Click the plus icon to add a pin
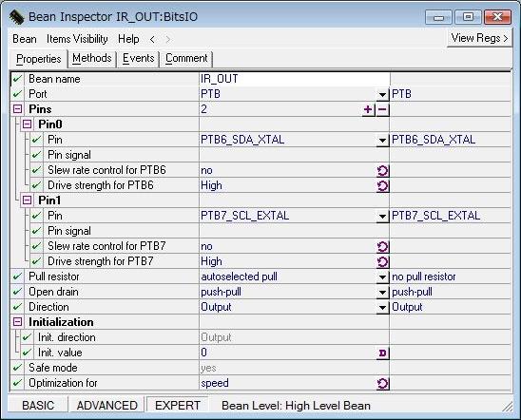 [368, 109]
